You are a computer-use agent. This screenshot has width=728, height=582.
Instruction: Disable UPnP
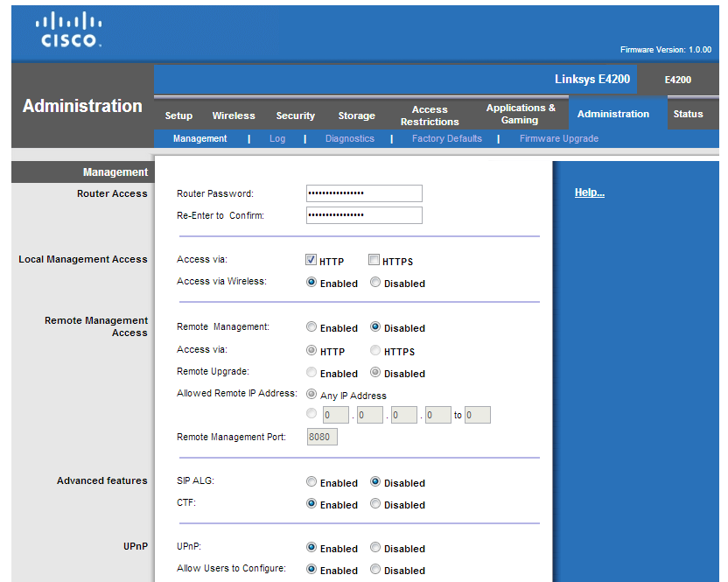pyautogui.click(x=375, y=547)
